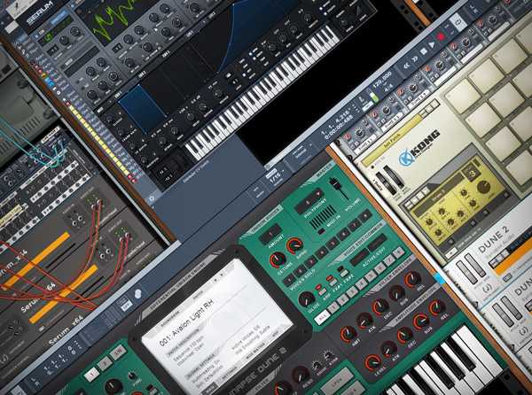Click the Dune 2 Volume fader

coord(340,189)
